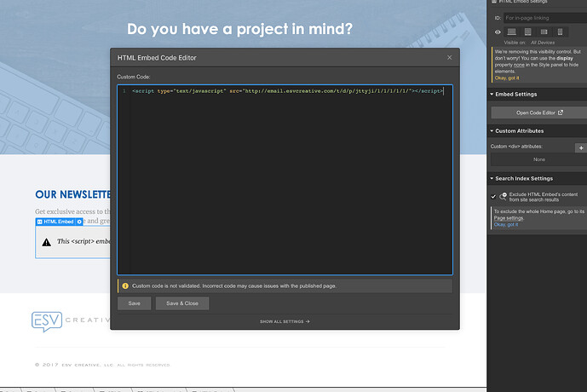The image size is (587, 392).
Task: Click the 'None' custom attributes placeholder
Action: tap(539, 159)
